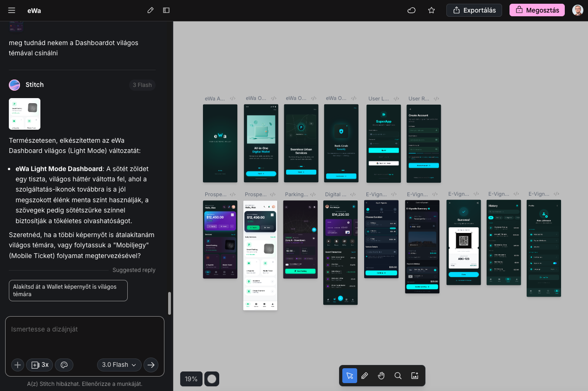Click the Exportálás button
The width and height of the screenshot is (588, 391).
coord(474,10)
